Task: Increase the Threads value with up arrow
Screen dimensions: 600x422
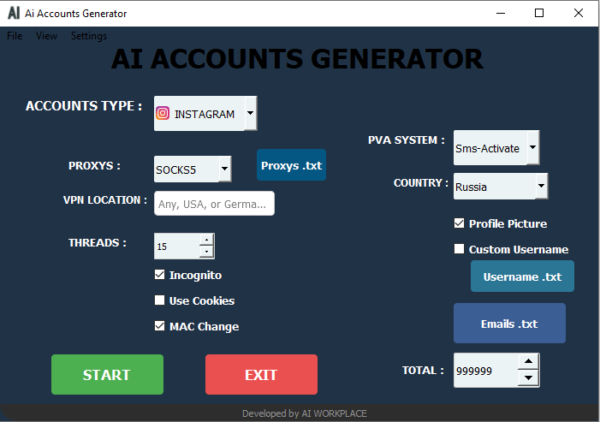Action: (206, 240)
